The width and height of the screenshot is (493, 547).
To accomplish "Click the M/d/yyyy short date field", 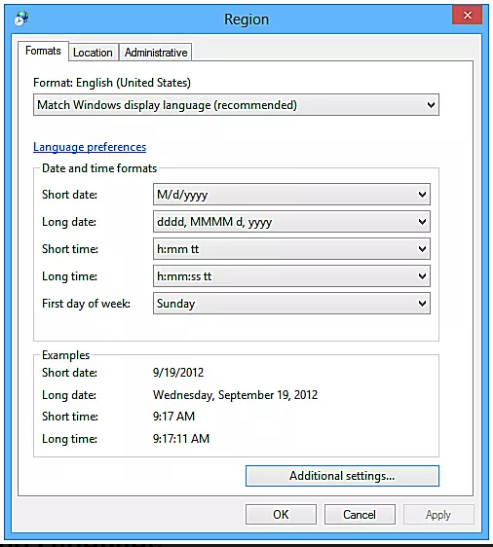I will pyautogui.click(x=292, y=194).
